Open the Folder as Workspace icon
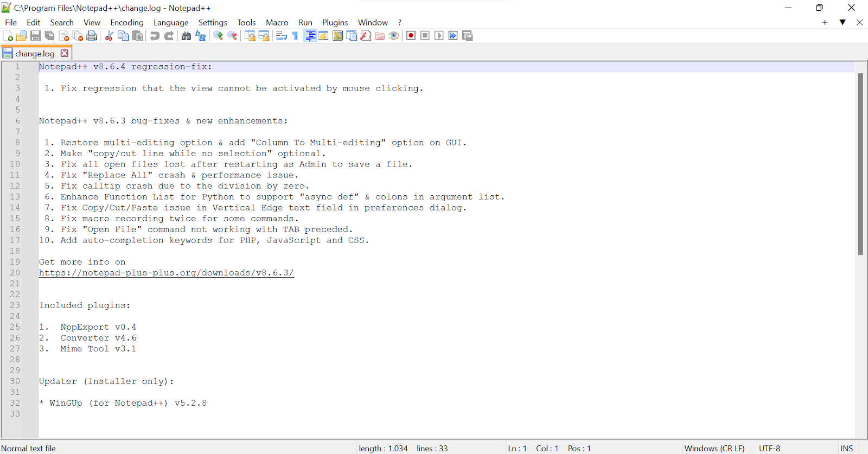This screenshot has height=454, width=868. click(x=380, y=36)
